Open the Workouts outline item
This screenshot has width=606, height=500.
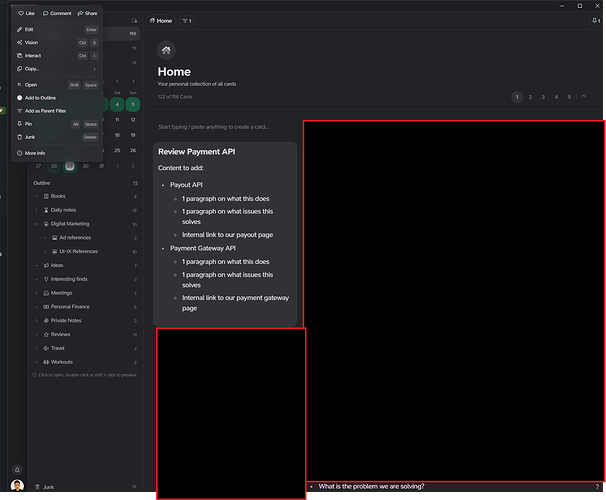[86, 362]
